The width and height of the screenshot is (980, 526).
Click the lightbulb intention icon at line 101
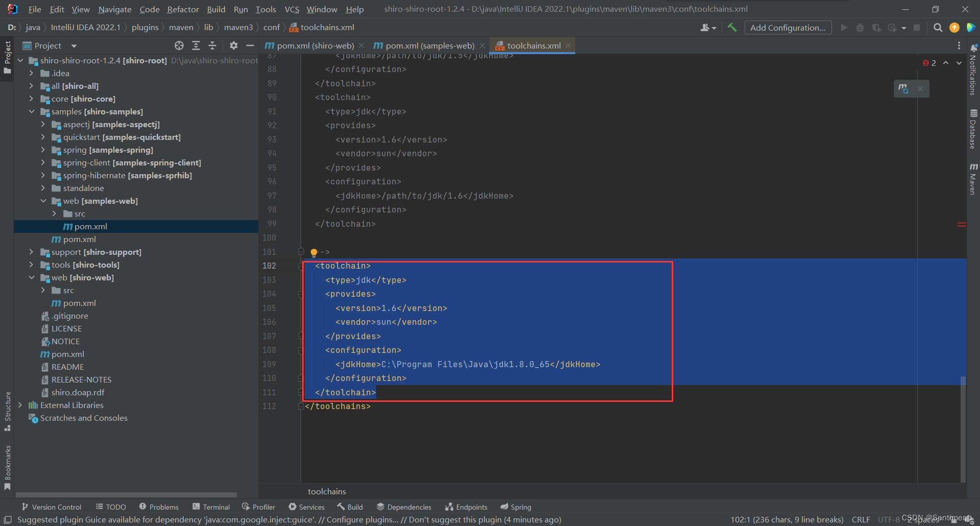(x=314, y=252)
